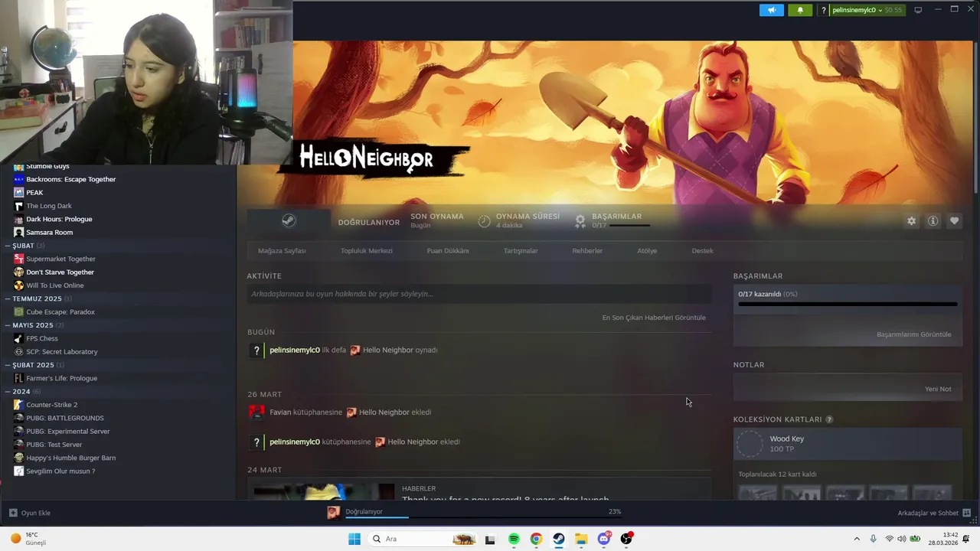Open Discord from the taskbar
The width and height of the screenshot is (980, 551).
coord(604,539)
